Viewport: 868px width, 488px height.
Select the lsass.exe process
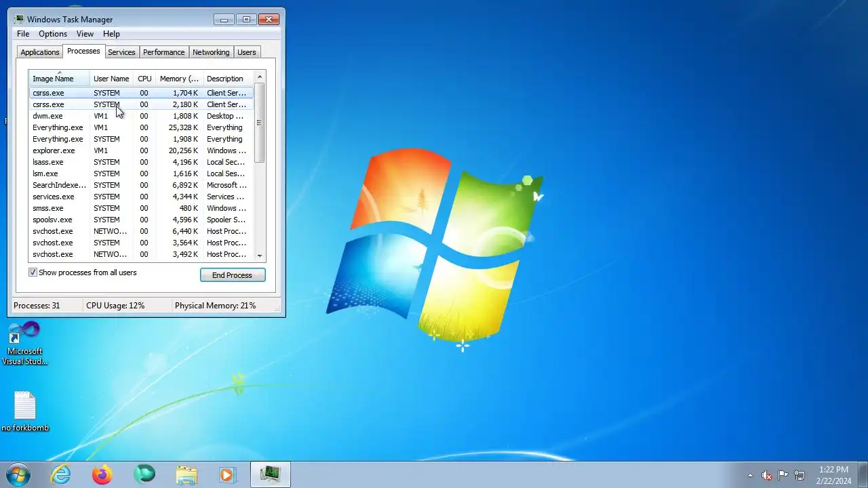(141, 162)
